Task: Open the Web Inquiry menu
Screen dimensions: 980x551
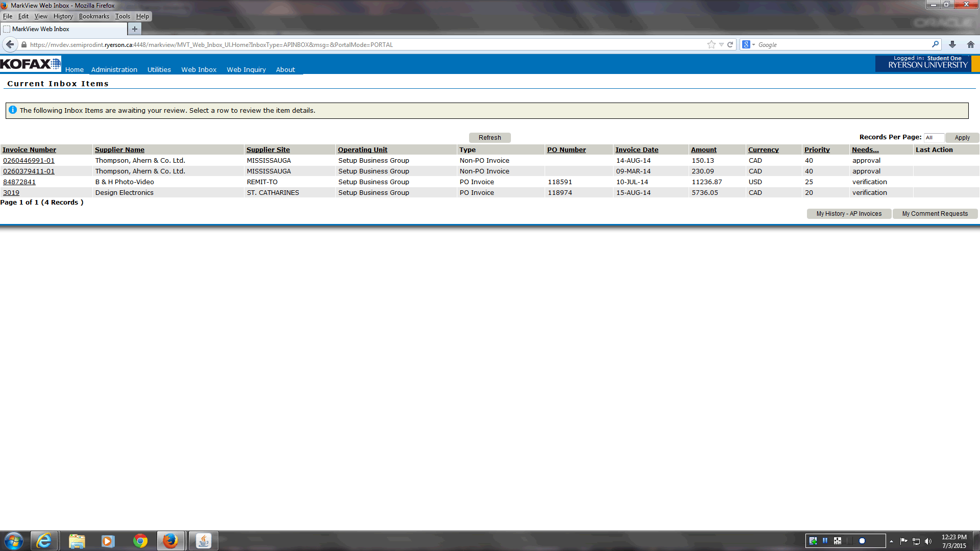Action: point(246,69)
